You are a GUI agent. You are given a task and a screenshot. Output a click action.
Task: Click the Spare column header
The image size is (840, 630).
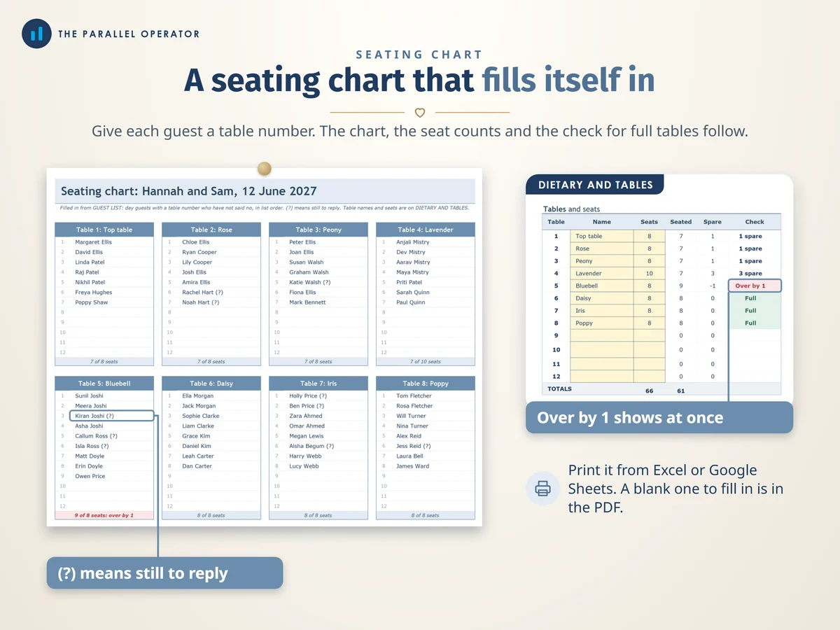pos(713,222)
